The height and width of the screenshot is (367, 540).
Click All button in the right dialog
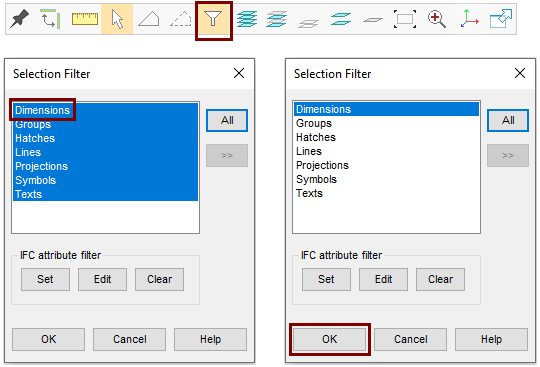[x=508, y=120]
